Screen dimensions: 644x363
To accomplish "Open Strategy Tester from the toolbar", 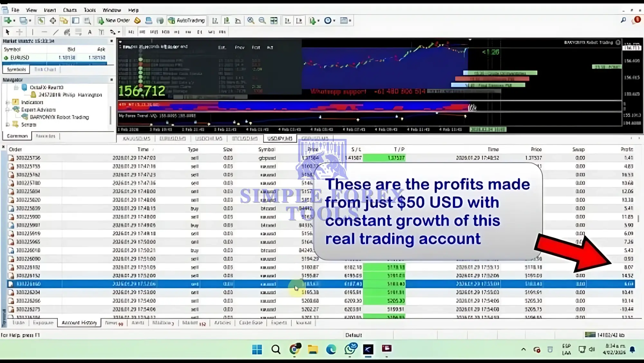I will (88, 21).
